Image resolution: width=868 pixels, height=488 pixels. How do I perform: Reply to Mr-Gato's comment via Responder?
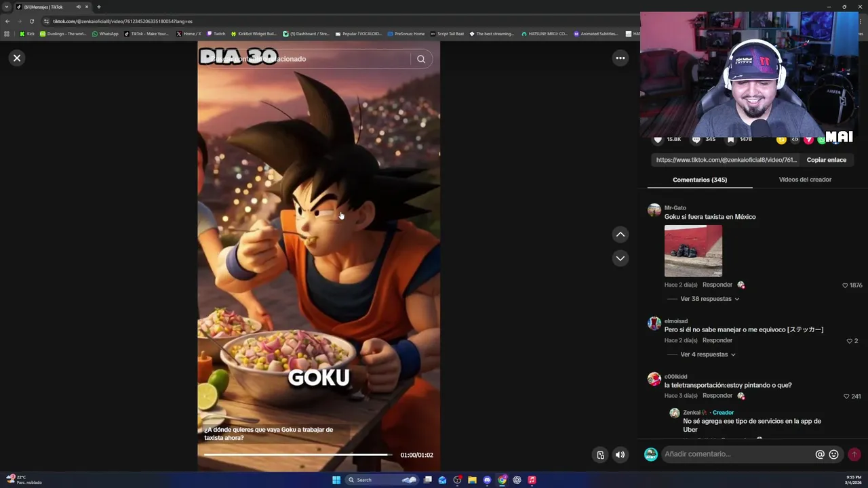coord(717,285)
